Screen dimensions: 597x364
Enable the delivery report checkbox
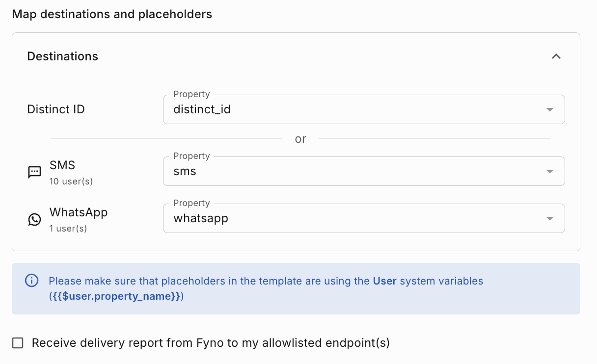(x=18, y=343)
